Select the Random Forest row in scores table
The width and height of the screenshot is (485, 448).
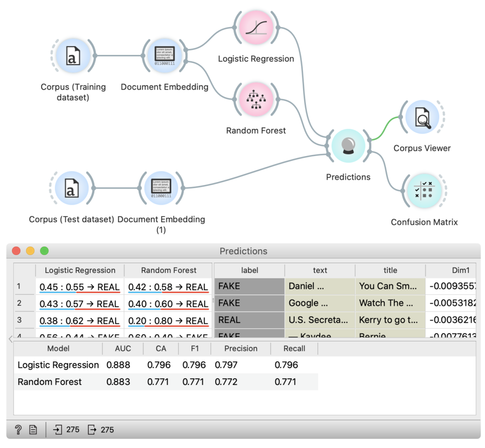(50, 382)
